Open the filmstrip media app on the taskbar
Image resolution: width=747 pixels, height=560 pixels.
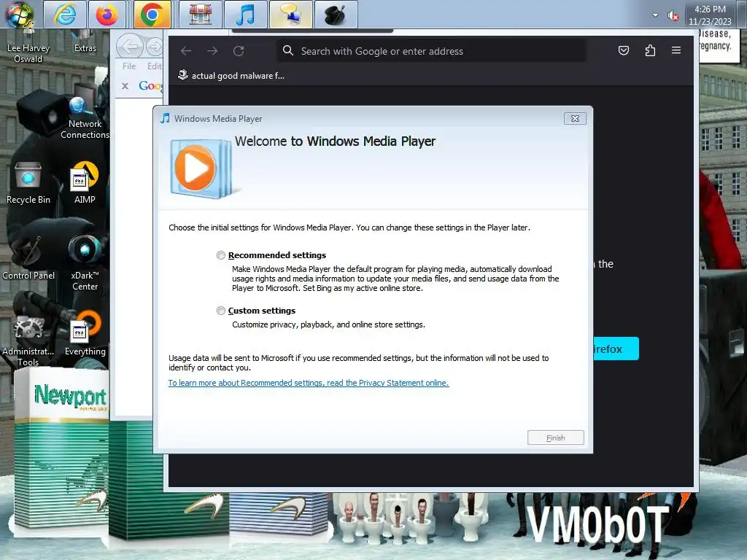tap(201, 15)
